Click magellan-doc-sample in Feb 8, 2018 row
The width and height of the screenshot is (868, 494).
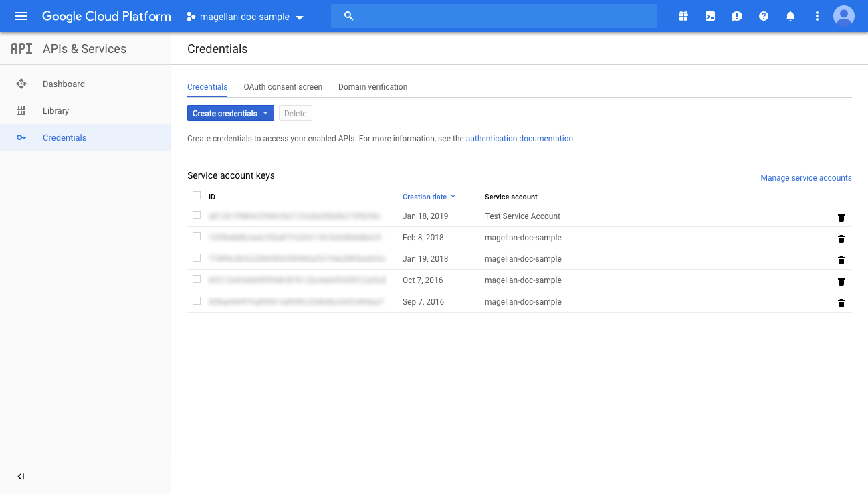(x=523, y=238)
